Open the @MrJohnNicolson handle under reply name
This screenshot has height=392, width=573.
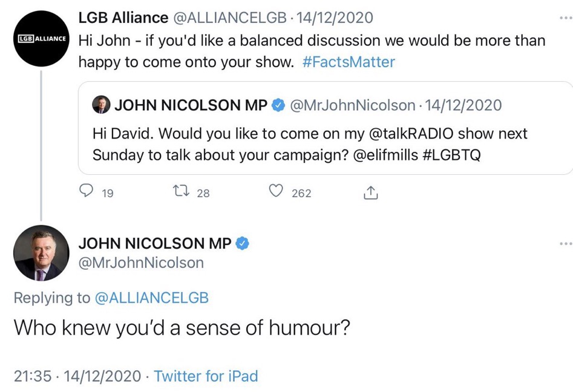(141, 263)
